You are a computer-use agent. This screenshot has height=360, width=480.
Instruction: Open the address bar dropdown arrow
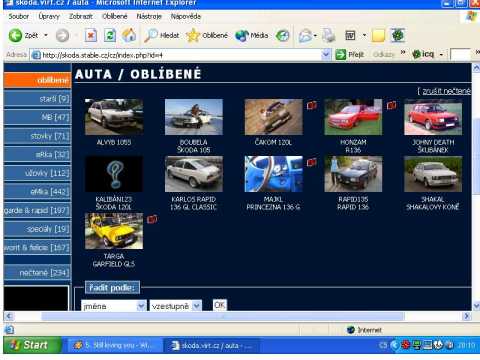tap(326, 55)
